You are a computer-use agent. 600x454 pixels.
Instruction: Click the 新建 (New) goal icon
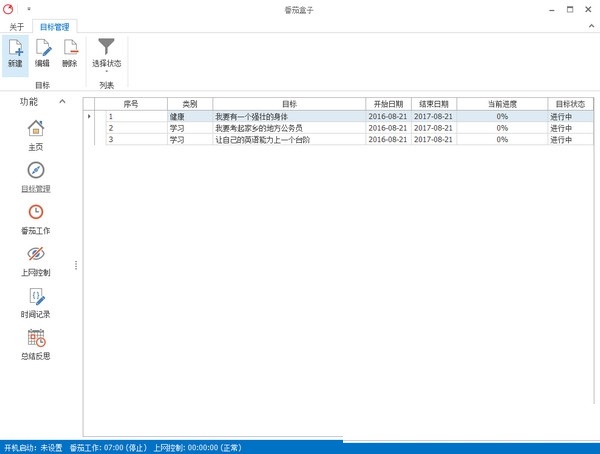coord(15,47)
